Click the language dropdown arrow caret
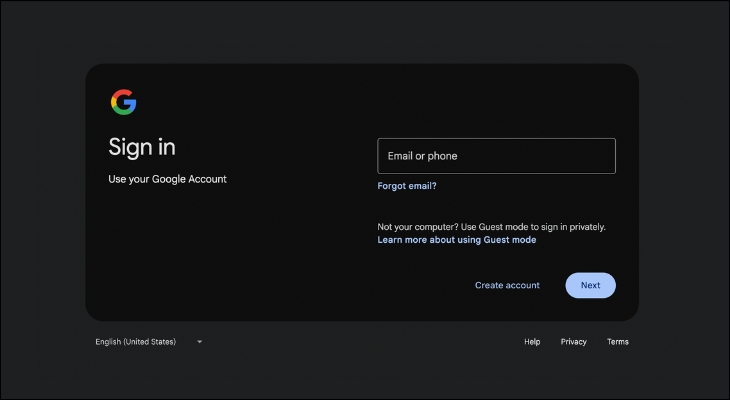This screenshot has height=400, width=730. (x=199, y=342)
